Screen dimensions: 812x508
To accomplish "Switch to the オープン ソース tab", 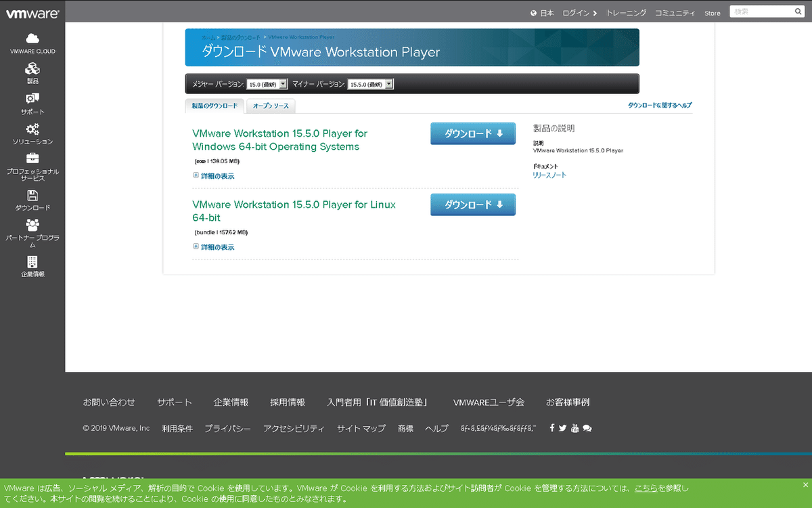I will point(270,106).
